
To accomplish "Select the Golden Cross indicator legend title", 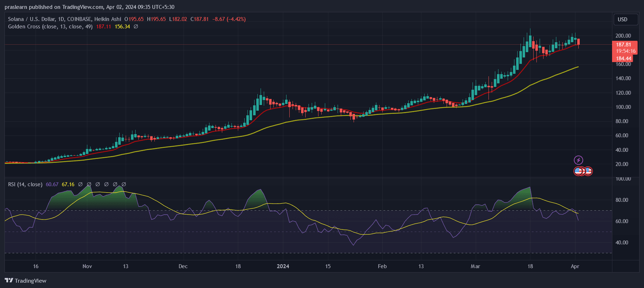I will (50, 27).
